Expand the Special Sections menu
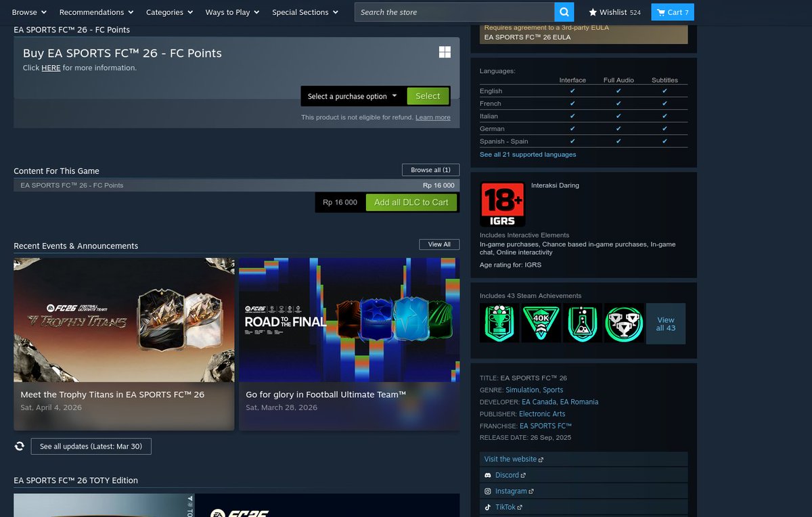 (x=305, y=12)
